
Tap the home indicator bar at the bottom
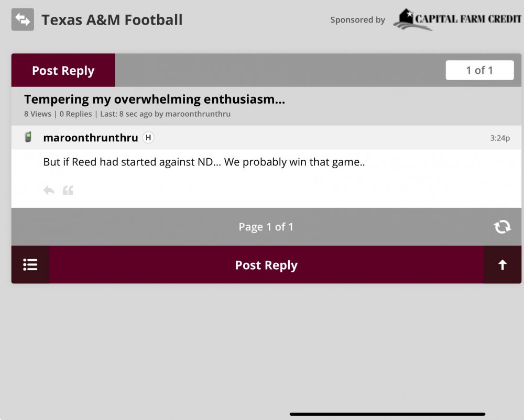[388, 414]
